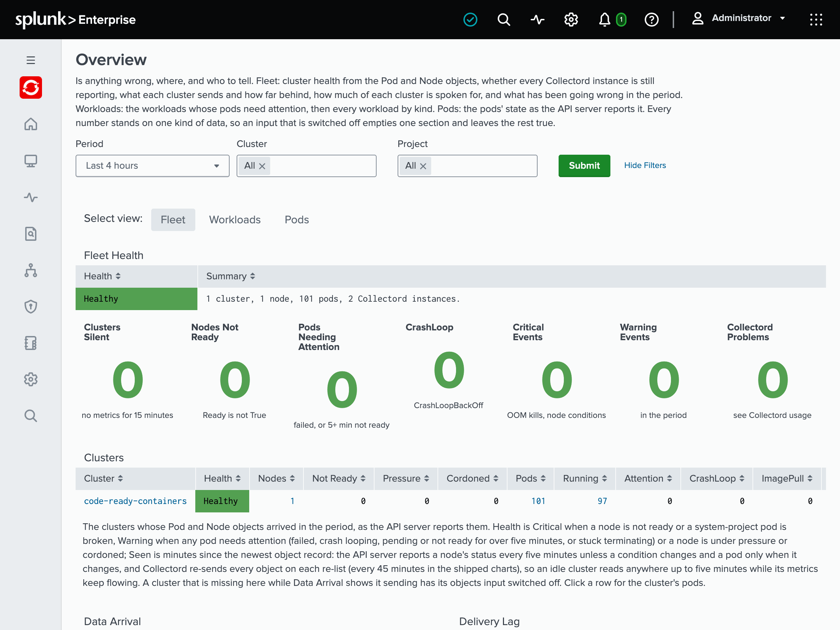Image resolution: width=840 pixels, height=630 pixels.
Task: Click the 97 Running value in the Clusters row
Action: (x=602, y=501)
